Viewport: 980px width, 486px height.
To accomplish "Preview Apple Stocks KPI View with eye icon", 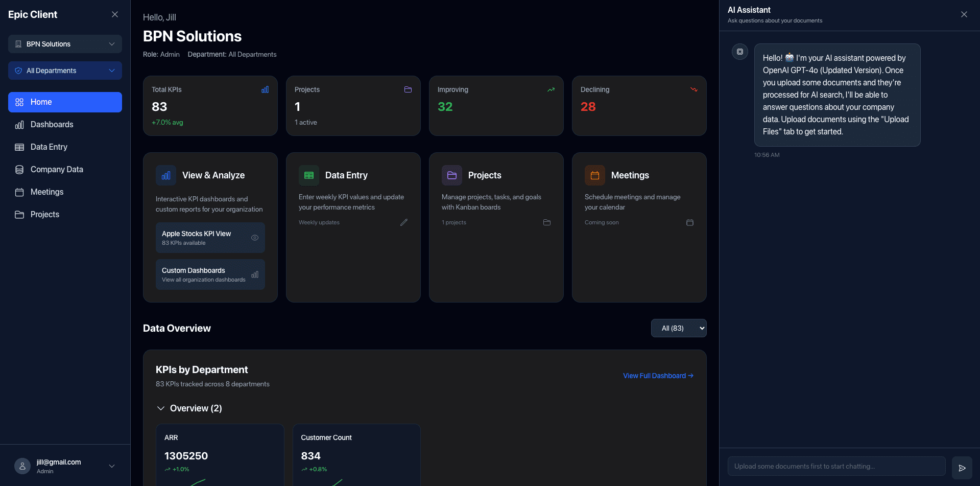I will point(255,237).
